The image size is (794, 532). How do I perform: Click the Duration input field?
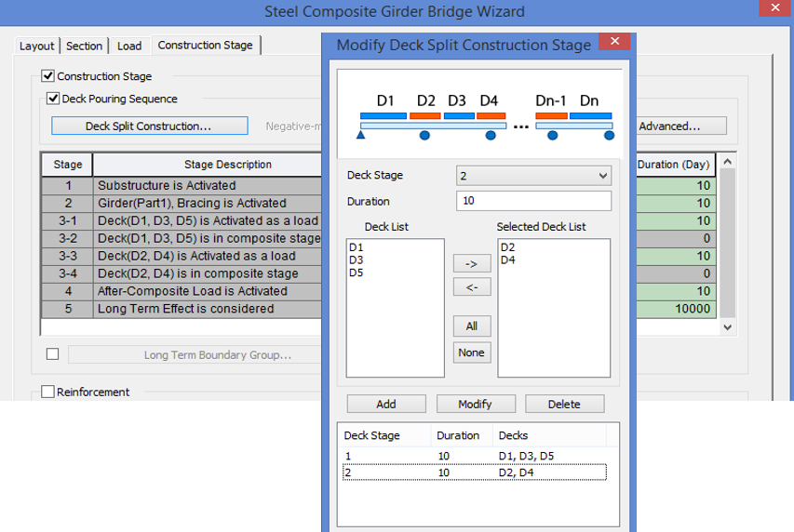pyautogui.click(x=533, y=201)
